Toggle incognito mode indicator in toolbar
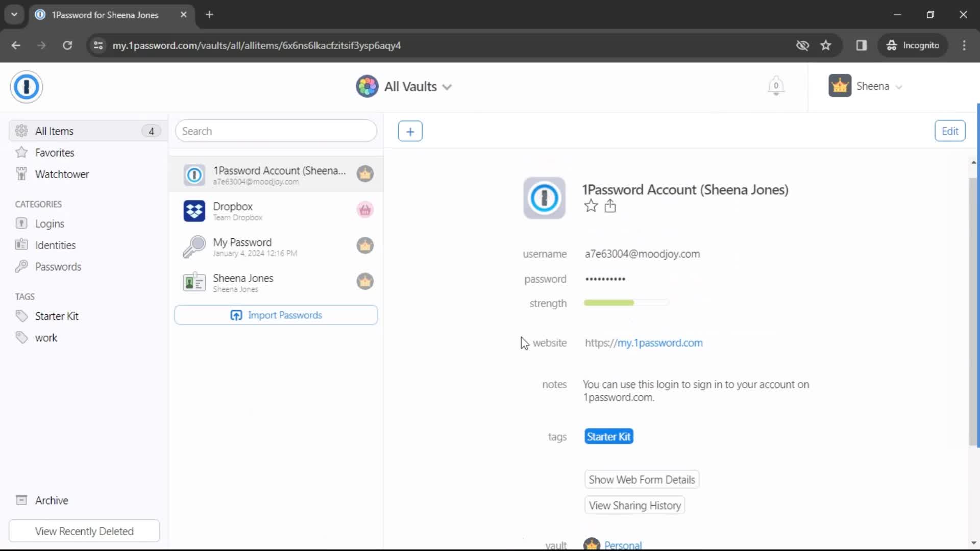This screenshot has width=980, height=551. tap(913, 46)
